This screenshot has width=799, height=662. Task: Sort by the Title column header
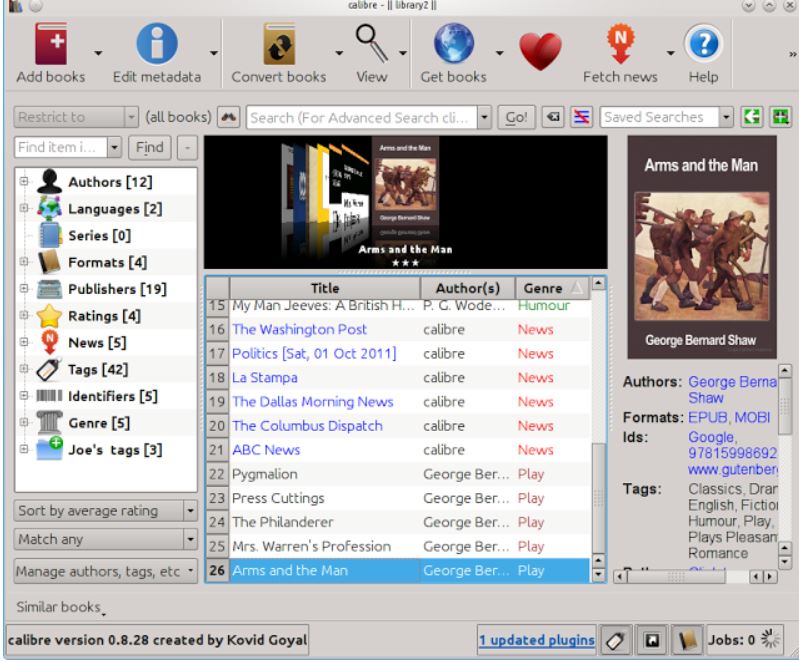325,288
